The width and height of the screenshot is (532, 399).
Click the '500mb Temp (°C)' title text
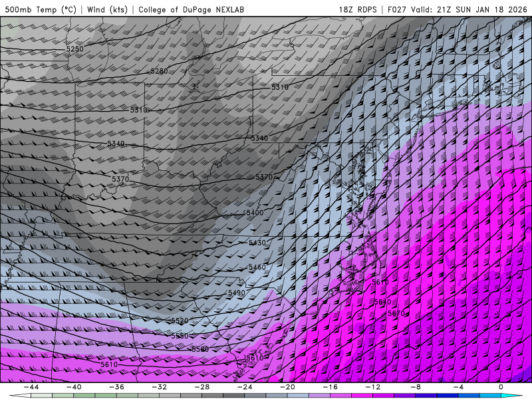tap(41, 9)
